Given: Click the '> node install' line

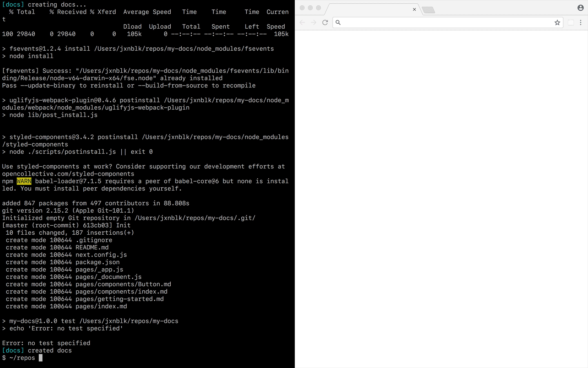Looking at the screenshot, I should tap(28, 56).
